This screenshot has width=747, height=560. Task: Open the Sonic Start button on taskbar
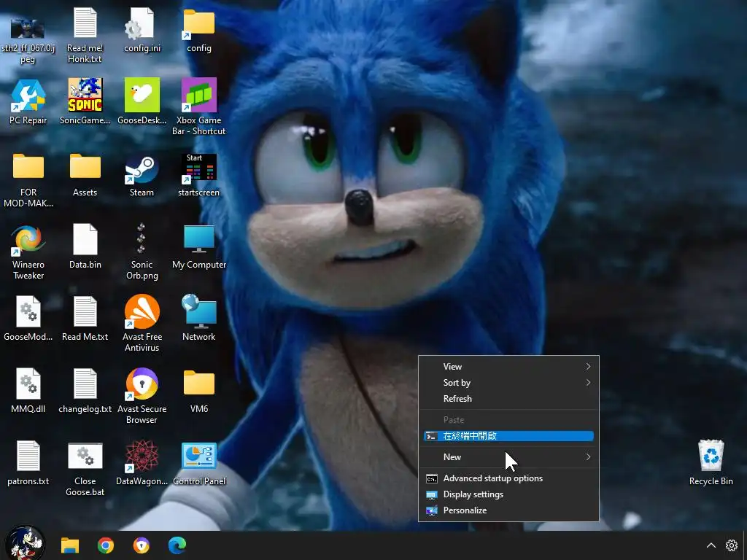point(25,543)
